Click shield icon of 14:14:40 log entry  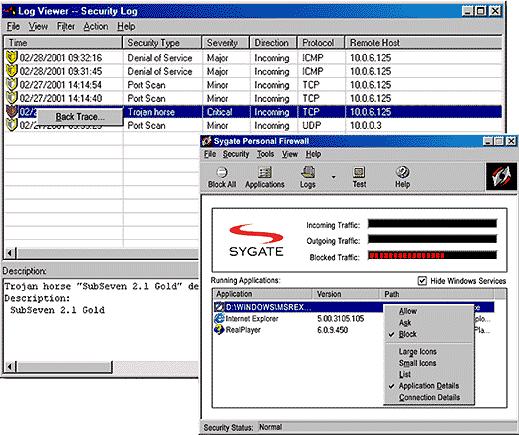tap(12, 98)
